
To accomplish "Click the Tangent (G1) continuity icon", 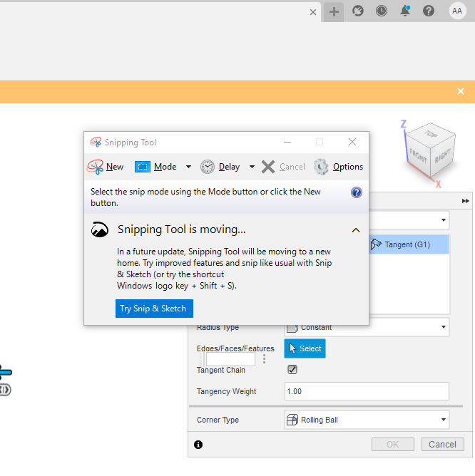I will point(376,244).
